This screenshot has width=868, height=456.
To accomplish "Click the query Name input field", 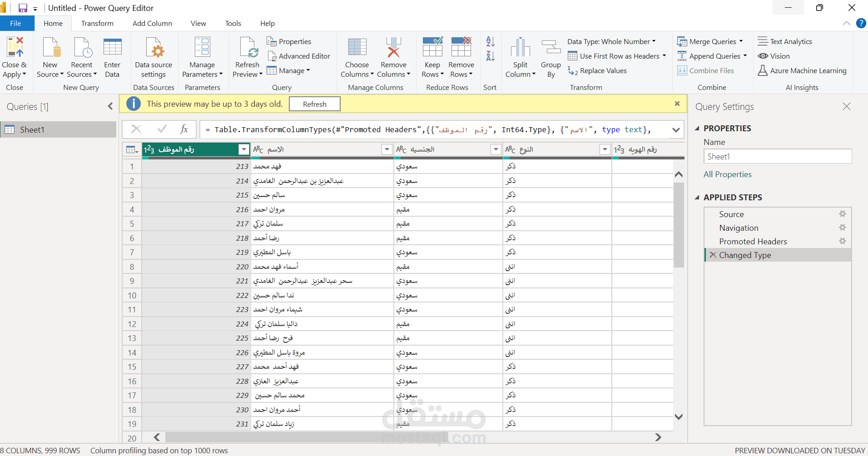I will tap(778, 157).
